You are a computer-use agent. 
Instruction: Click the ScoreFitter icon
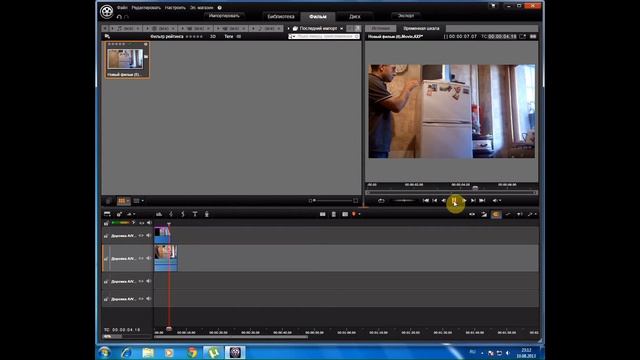click(183, 214)
